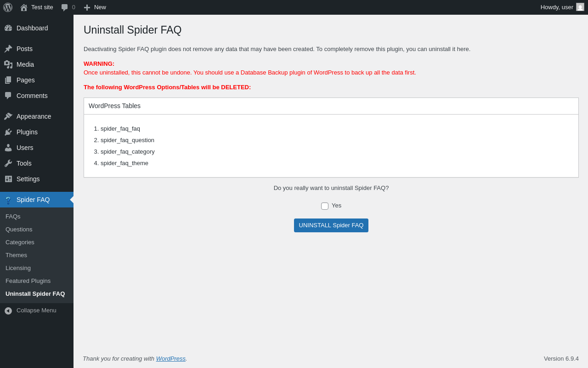Check the Yes confirmation checkbox
Viewport: 588px width, 368px height.
(x=325, y=206)
